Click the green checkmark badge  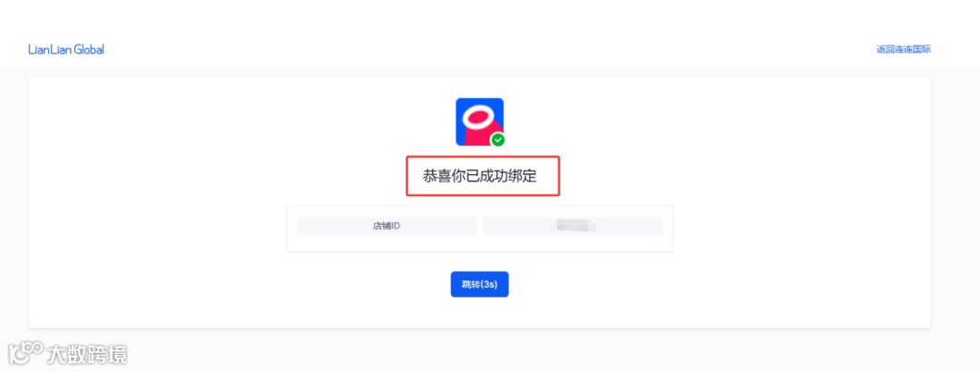click(498, 140)
